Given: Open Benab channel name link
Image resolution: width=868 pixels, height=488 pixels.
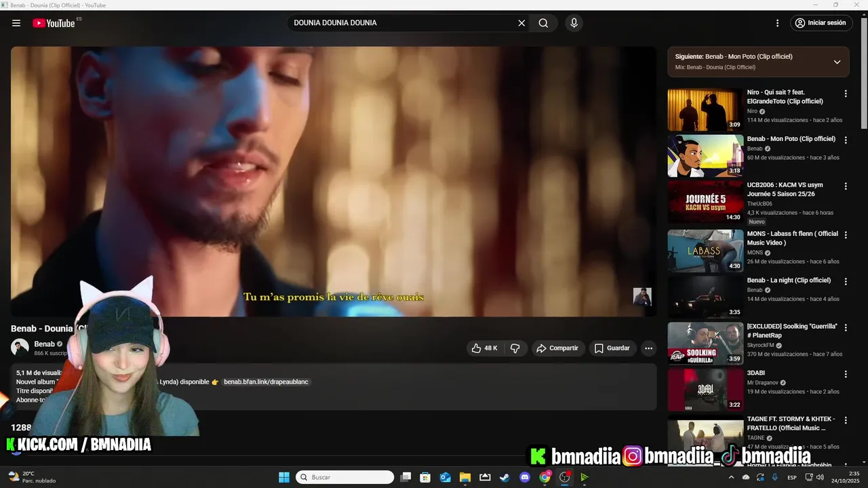Looking at the screenshot, I should (x=44, y=344).
